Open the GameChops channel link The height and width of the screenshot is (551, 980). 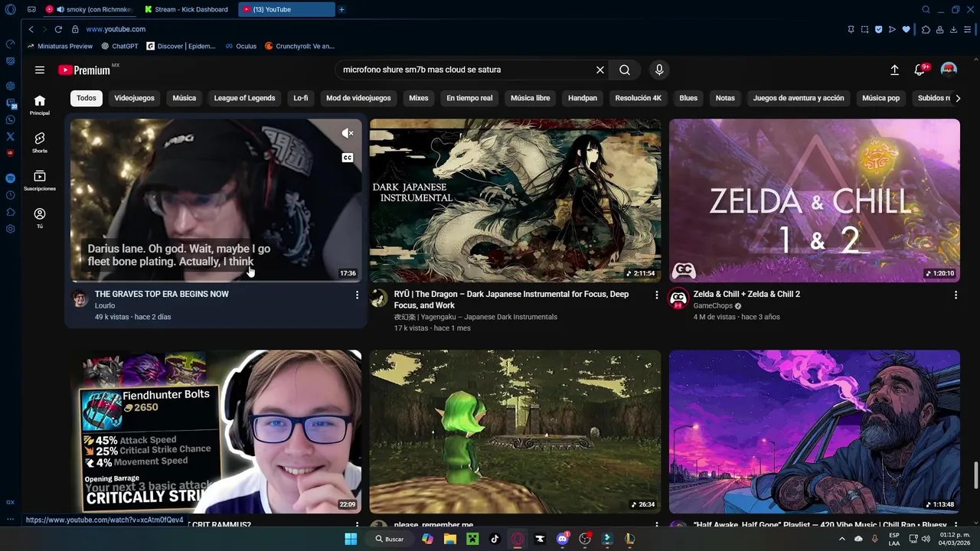click(713, 305)
